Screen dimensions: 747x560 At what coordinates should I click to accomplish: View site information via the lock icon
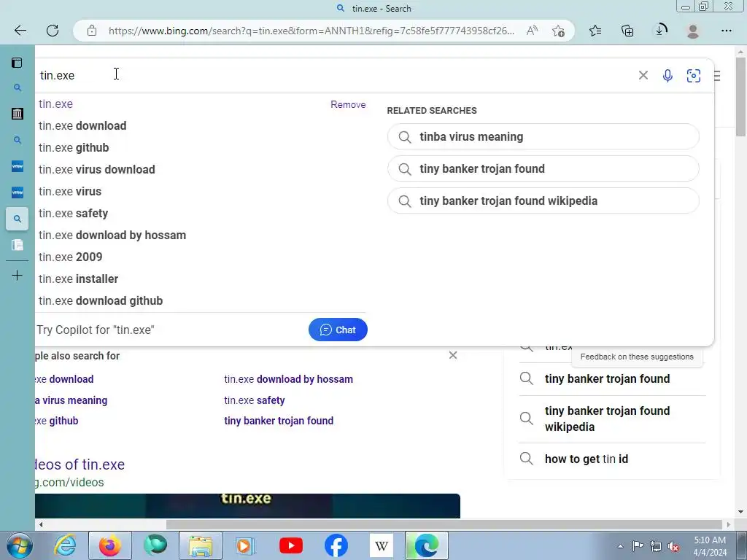click(x=92, y=31)
